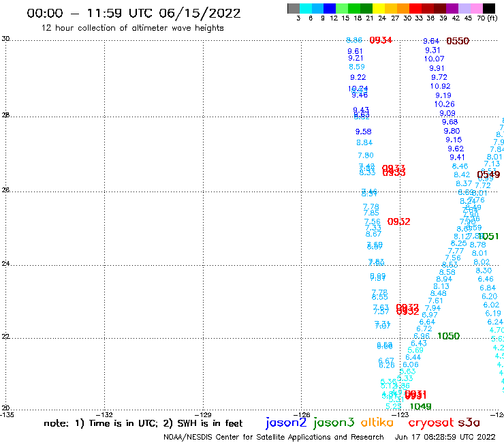Viewport: 504px width, 443px height.
Task: Click the wave height value 9.91
Action: coord(437,68)
